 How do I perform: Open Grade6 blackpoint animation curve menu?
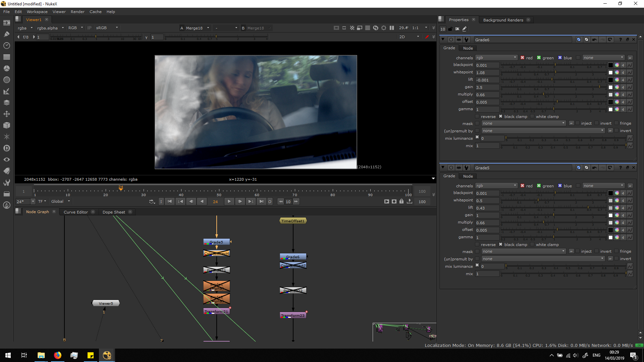tap(630, 65)
